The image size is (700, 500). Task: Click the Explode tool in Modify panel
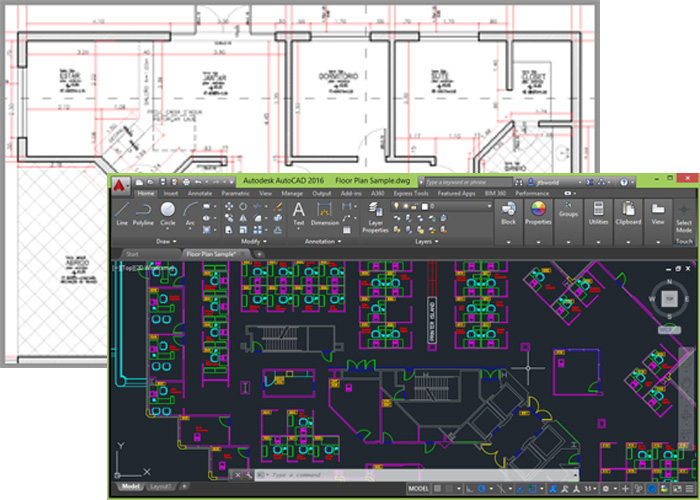278,218
